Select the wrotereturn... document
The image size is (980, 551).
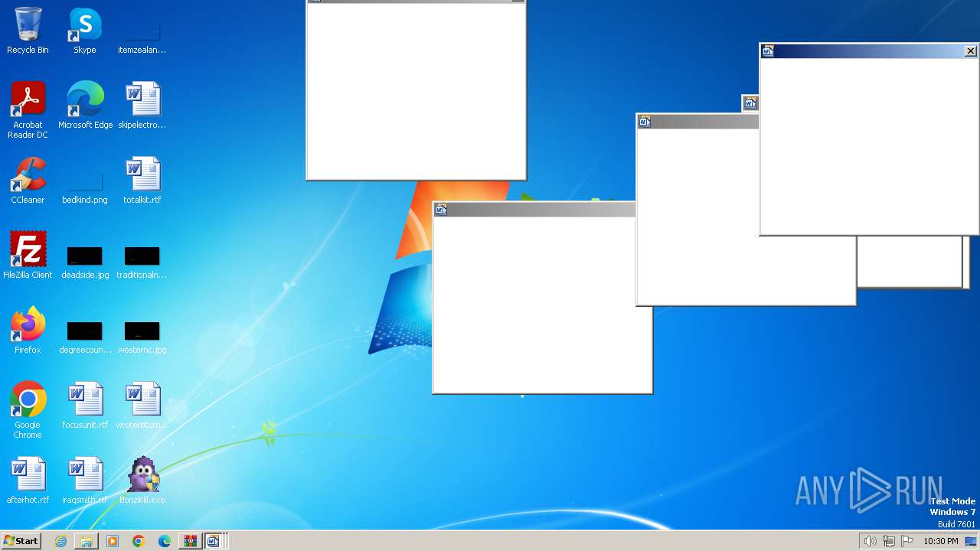click(x=142, y=406)
